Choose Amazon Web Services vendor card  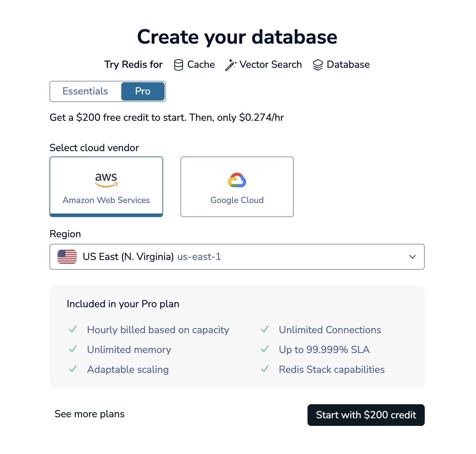(x=106, y=186)
